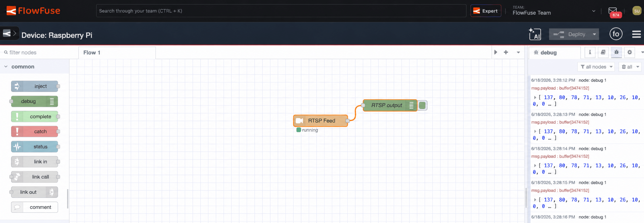Viewport: 644px width, 223px height.
Task: Expand the 3:28:13 PM buffer array
Action: 535,131
